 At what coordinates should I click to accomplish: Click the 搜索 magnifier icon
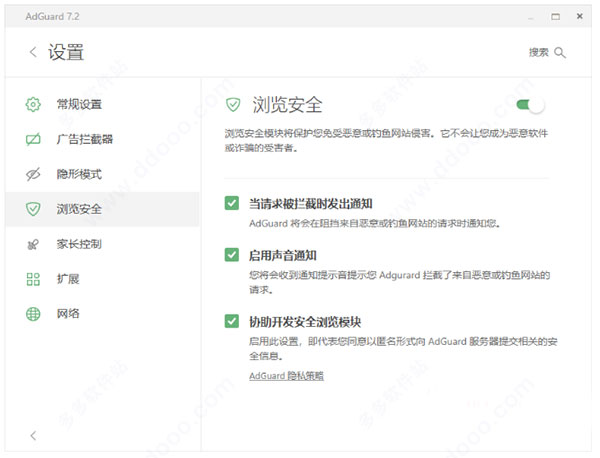click(559, 52)
